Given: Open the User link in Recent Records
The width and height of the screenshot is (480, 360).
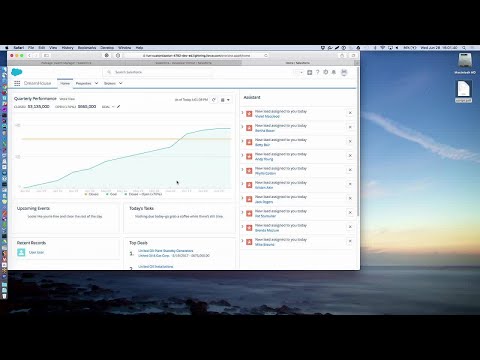Looking at the screenshot, I should [x=36, y=252].
